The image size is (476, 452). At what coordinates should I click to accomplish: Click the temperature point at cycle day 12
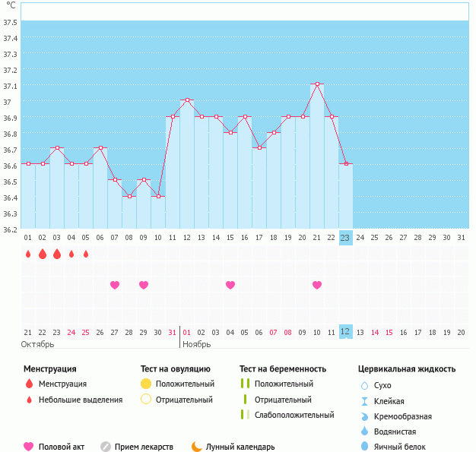(187, 100)
